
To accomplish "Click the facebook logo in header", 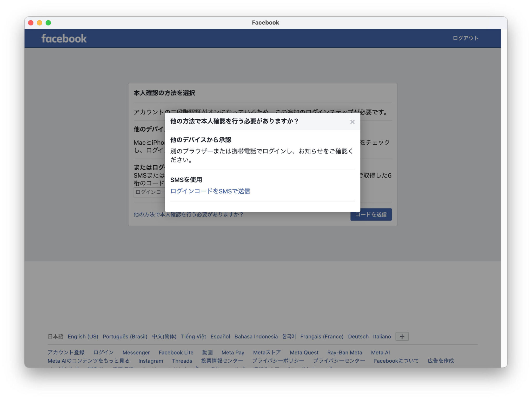I will 64,38.
